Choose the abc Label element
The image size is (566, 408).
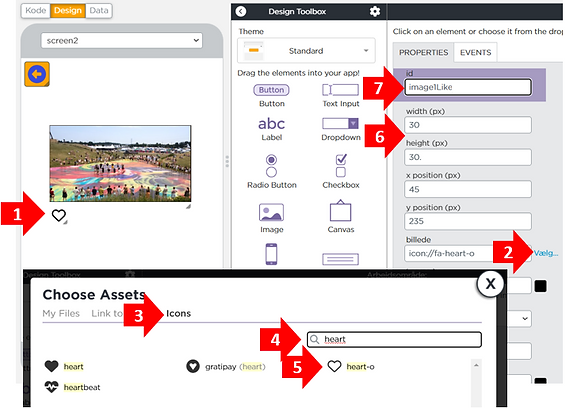271,124
